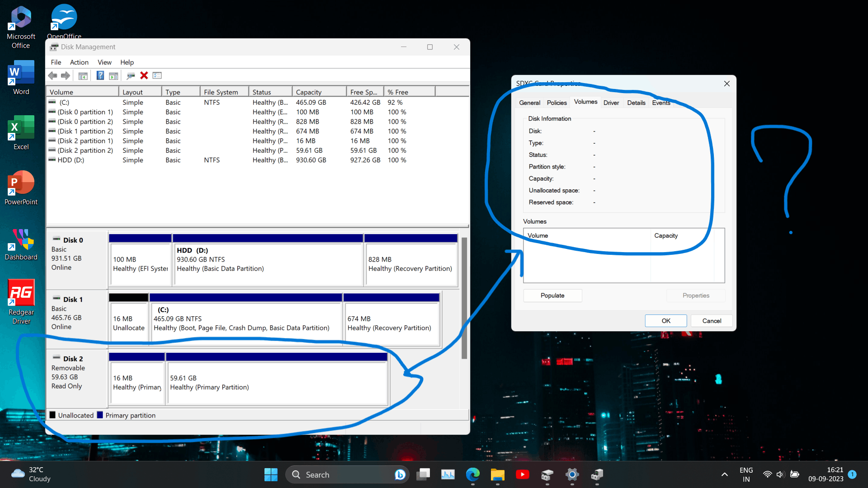868x488 pixels.
Task: Expand the system tray hidden icons chevron
Action: [724, 474]
